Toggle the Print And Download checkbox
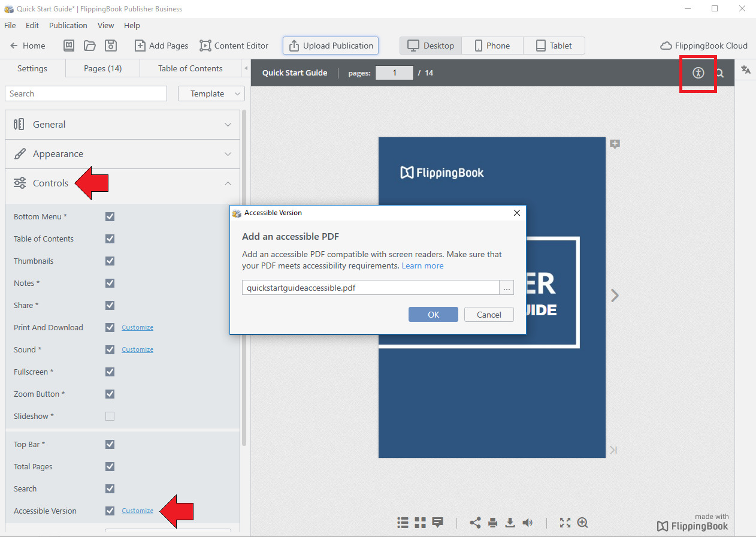The width and height of the screenshot is (756, 537). point(110,327)
